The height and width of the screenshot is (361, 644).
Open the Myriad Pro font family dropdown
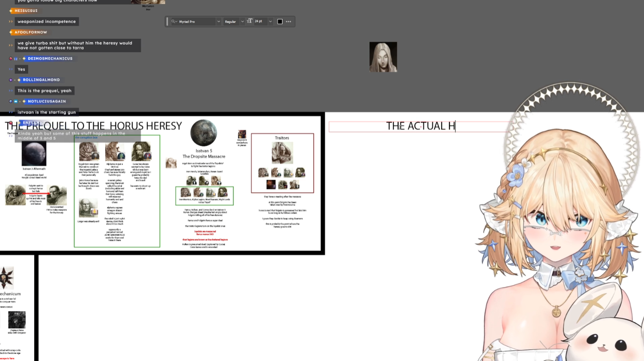219,22
